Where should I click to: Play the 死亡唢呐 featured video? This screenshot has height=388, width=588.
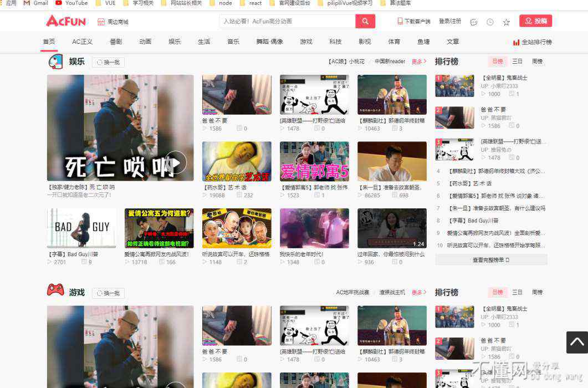point(176,162)
